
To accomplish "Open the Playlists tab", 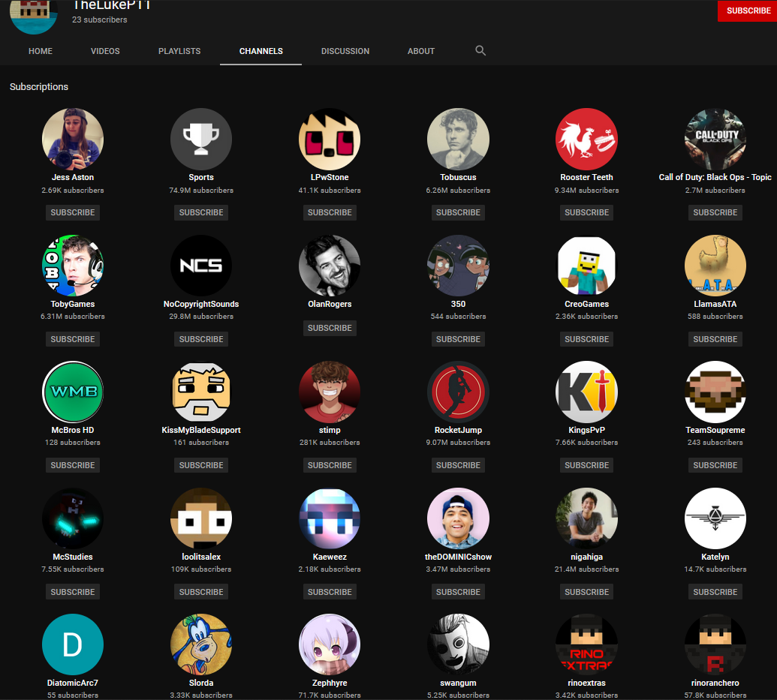I will click(179, 51).
